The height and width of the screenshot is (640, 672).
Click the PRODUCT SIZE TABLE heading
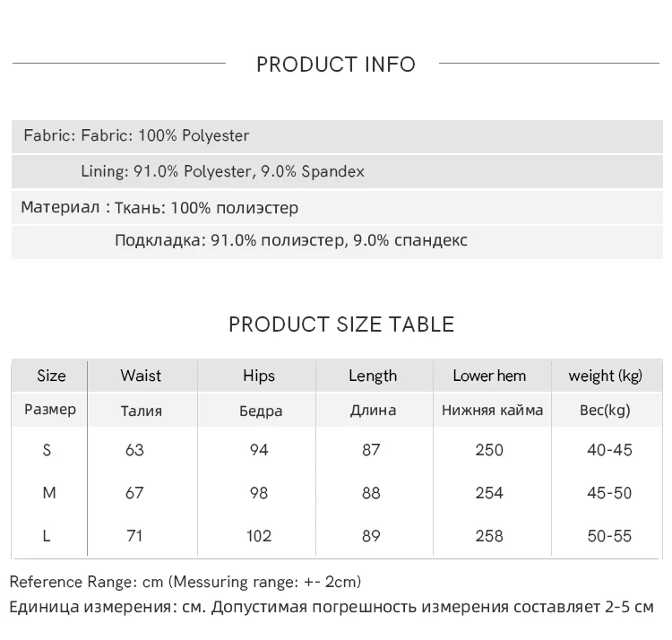pos(340,324)
